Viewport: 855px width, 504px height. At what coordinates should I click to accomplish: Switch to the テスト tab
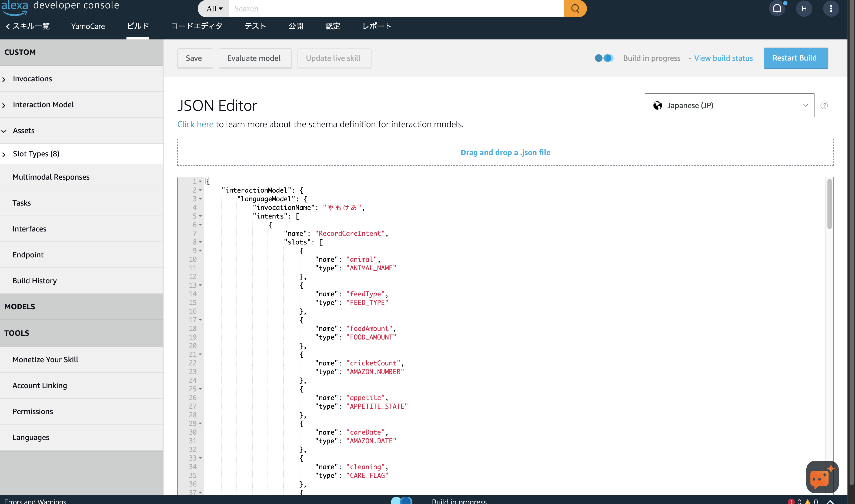pyautogui.click(x=255, y=26)
